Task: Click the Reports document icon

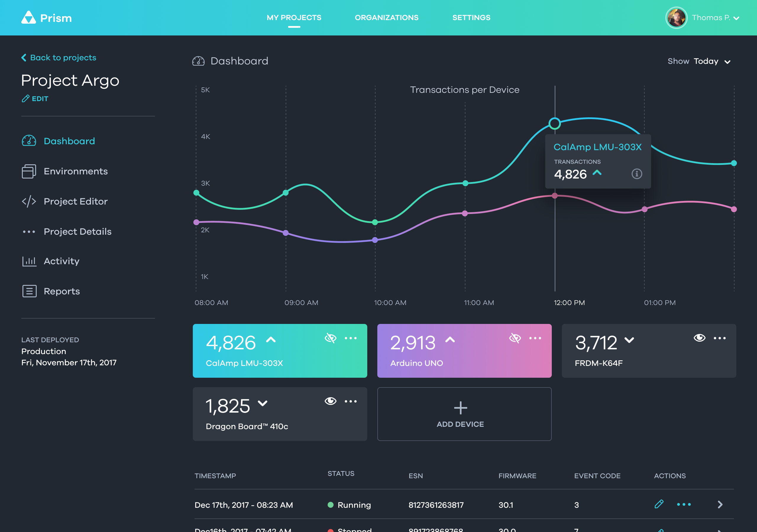Action: 29,291
